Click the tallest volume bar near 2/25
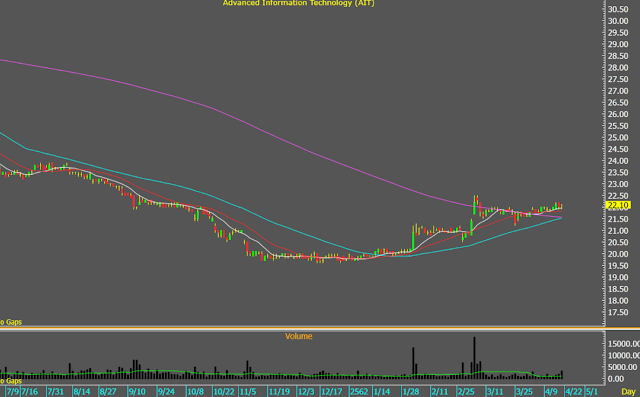The width and height of the screenshot is (640, 397). coord(474,358)
